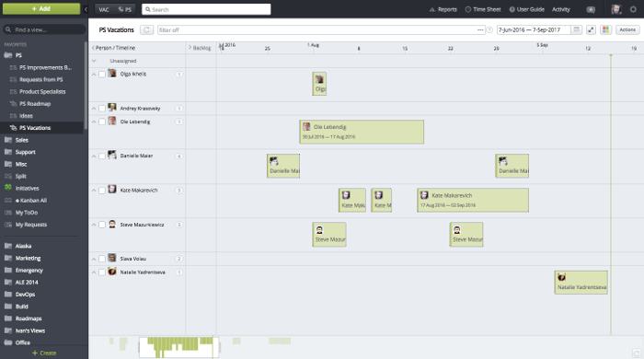Collapse the Ole Lebendig row chevron

94,122
